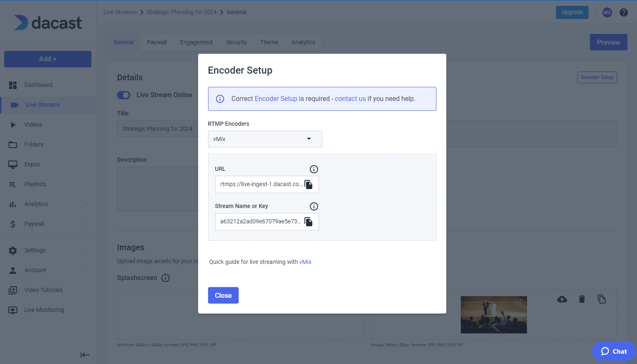
Task: Close the Encoder Setup dialog
Action: pos(223,295)
